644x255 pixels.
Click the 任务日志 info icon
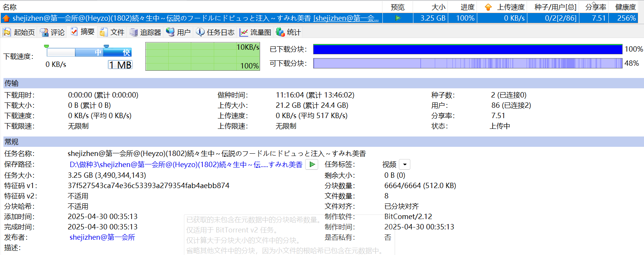(x=200, y=32)
